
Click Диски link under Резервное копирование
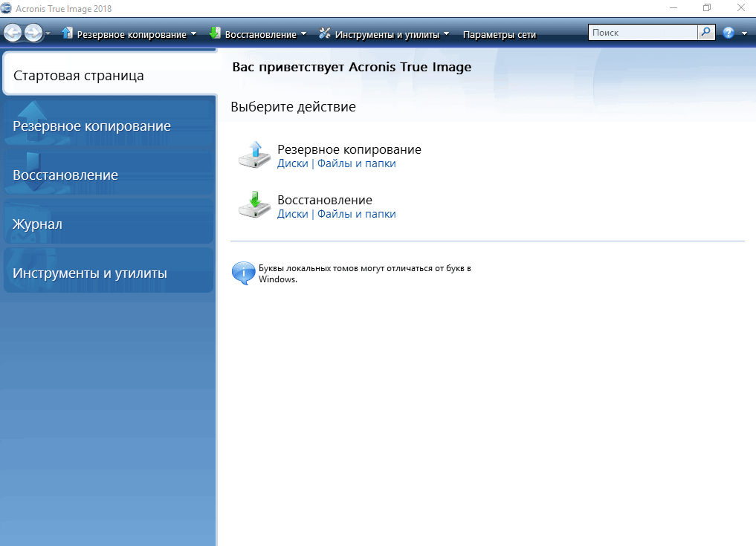(x=293, y=163)
